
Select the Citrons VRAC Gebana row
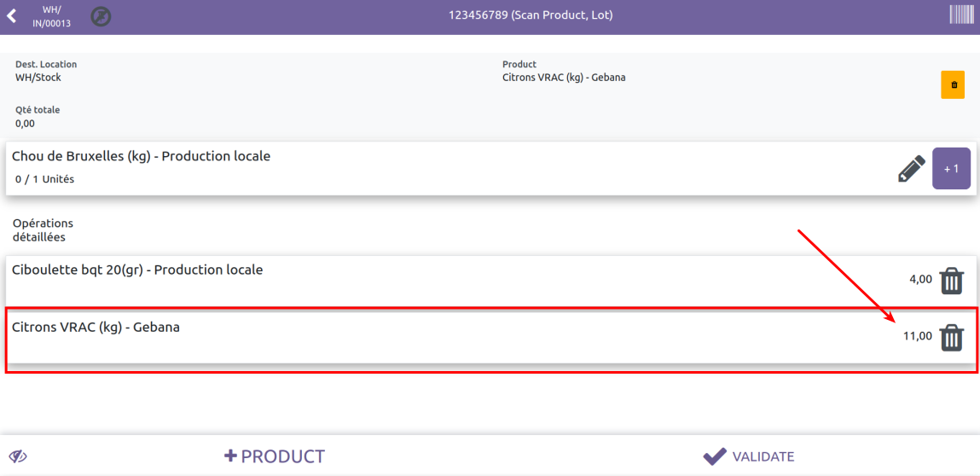pyautogui.click(x=341, y=337)
